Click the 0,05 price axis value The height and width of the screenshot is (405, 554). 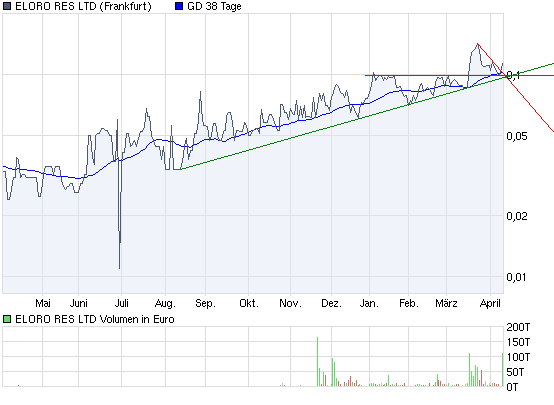(x=517, y=136)
